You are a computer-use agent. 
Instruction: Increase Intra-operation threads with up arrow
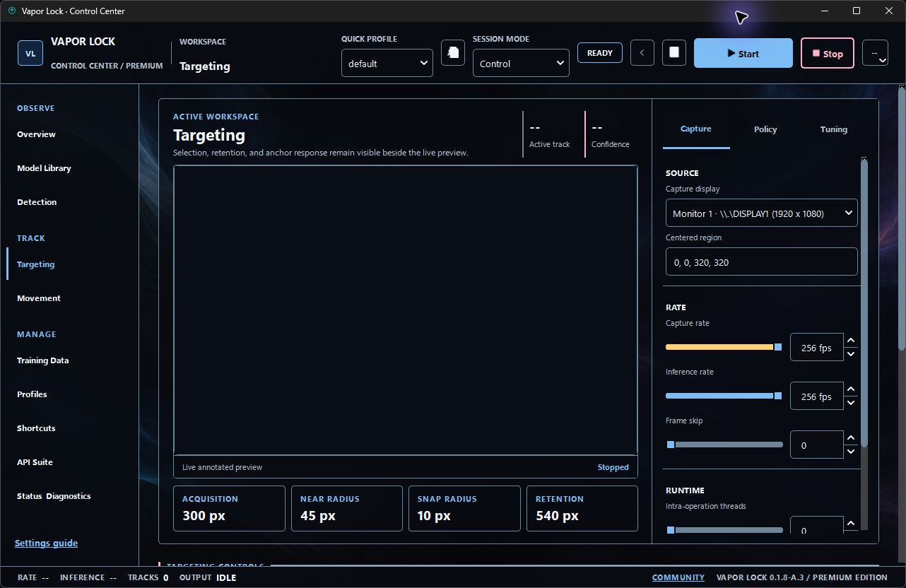click(x=851, y=524)
